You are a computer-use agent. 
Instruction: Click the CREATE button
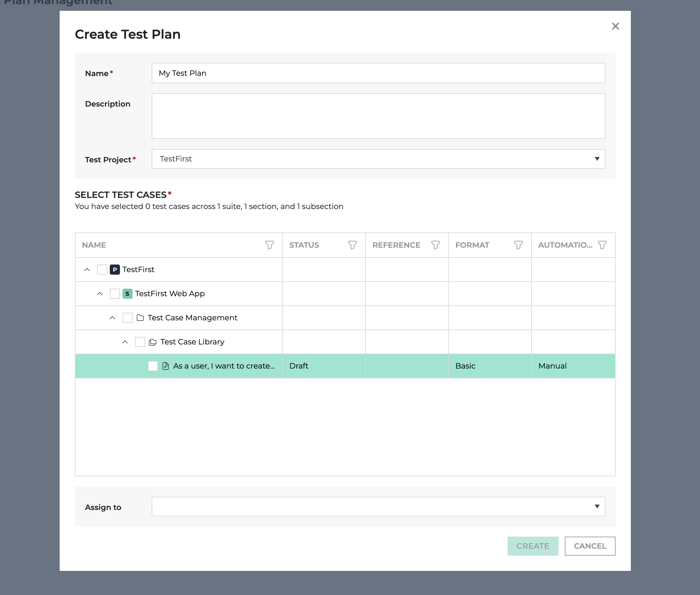pos(532,546)
